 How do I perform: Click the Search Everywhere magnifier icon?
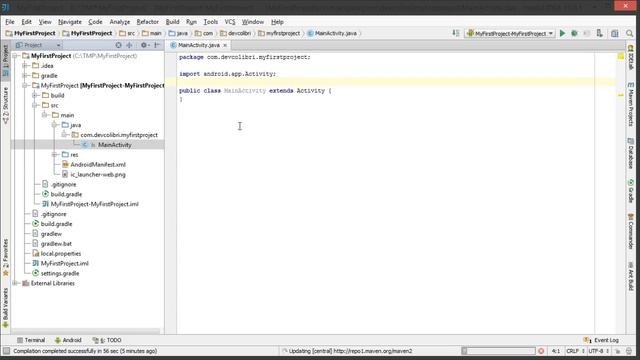pyautogui.click(x=629, y=33)
